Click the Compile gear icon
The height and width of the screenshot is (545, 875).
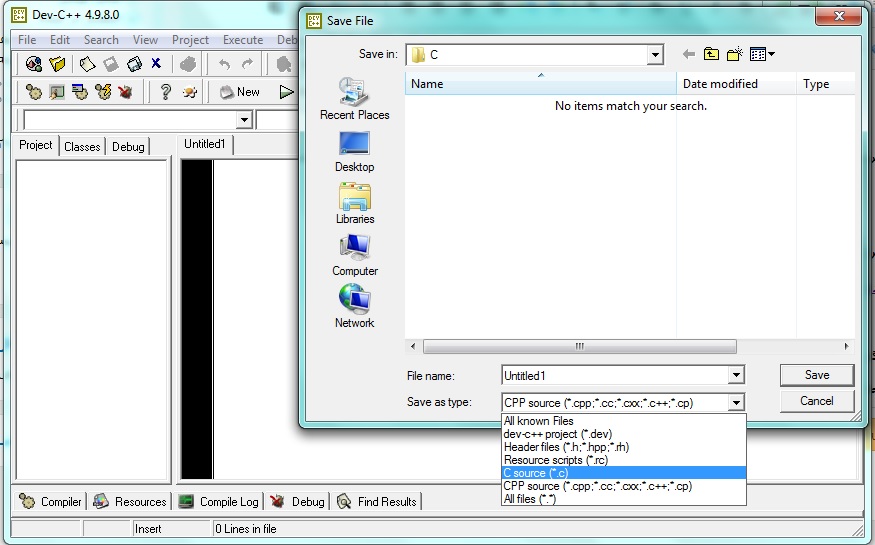(33, 91)
